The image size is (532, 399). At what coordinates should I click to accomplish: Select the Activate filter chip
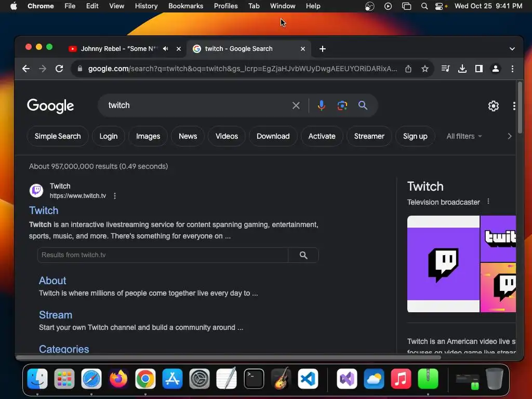point(322,136)
